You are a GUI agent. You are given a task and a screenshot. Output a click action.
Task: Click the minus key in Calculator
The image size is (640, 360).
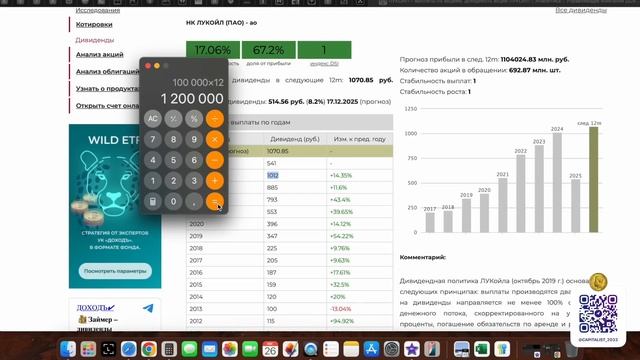tap(215, 160)
